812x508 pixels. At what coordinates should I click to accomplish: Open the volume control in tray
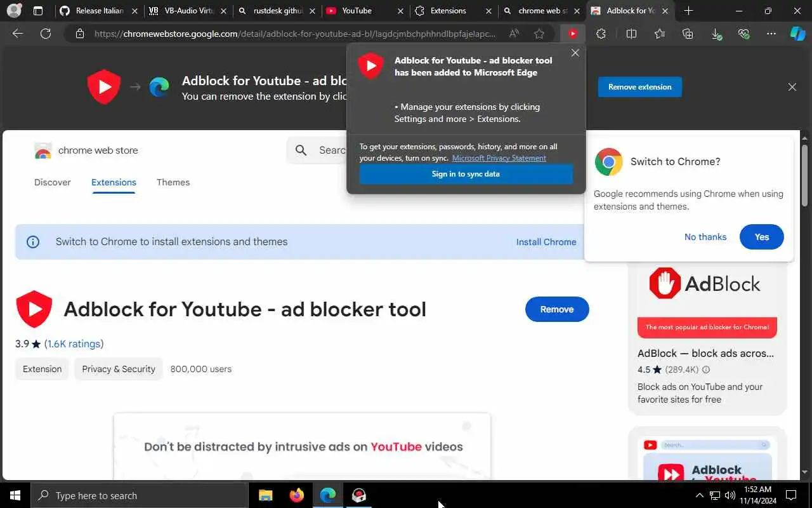[x=730, y=495]
